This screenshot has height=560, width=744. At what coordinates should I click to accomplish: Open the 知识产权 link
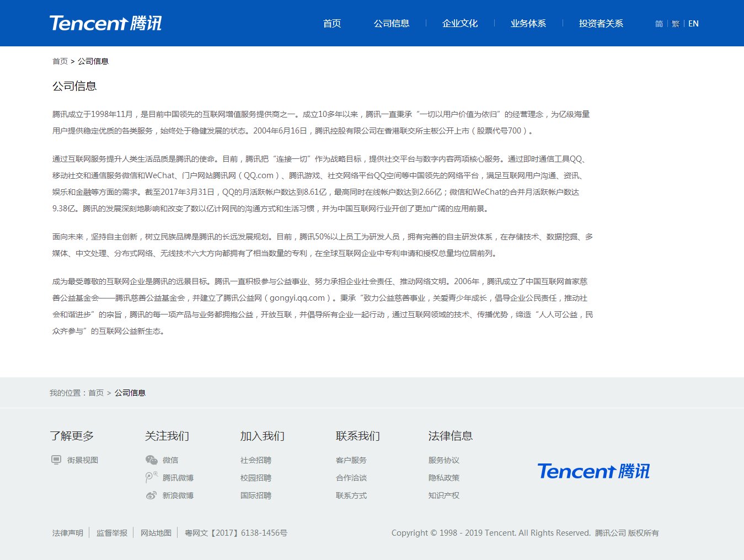[444, 495]
